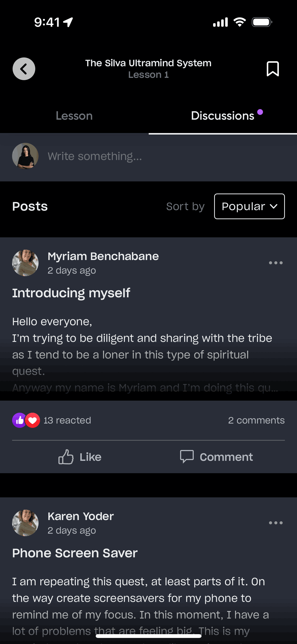Expand the truncated Introducing myself post text

click(145, 388)
